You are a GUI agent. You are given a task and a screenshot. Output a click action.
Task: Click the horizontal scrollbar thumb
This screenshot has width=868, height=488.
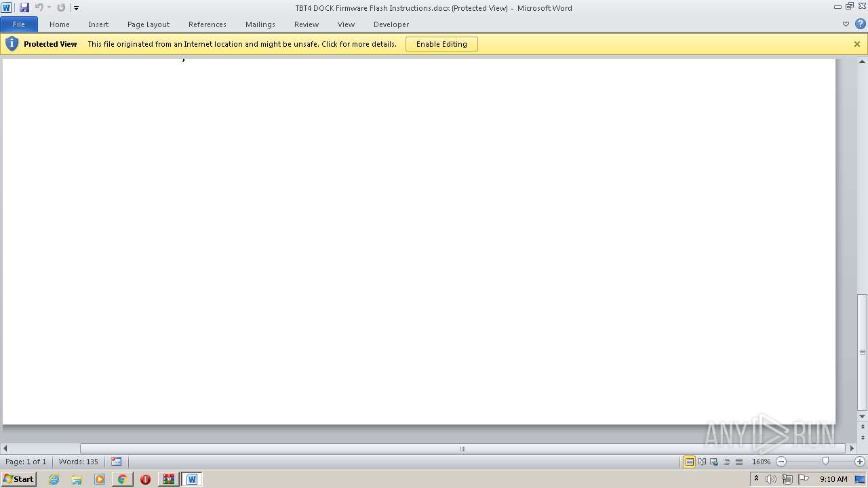tap(463, 448)
